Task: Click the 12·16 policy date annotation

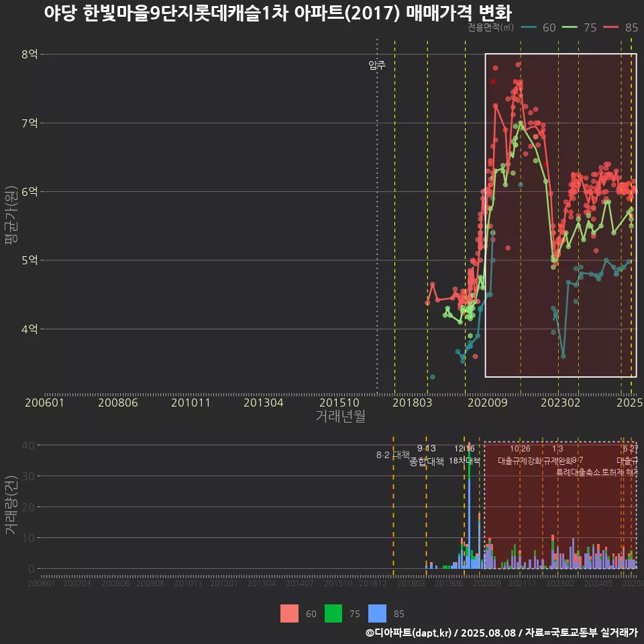Action: pyautogui.click(x=464, y=449)
